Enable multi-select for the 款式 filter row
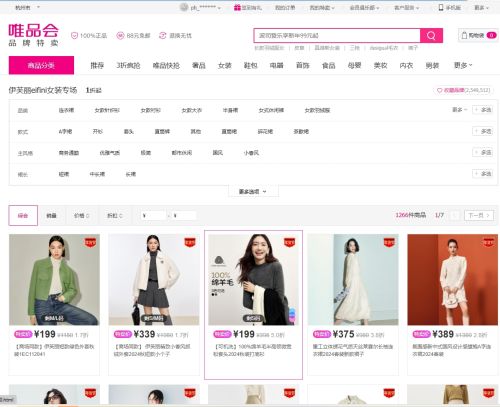Image resolution: width=500 pixels, height=407 pixels. 482,131
